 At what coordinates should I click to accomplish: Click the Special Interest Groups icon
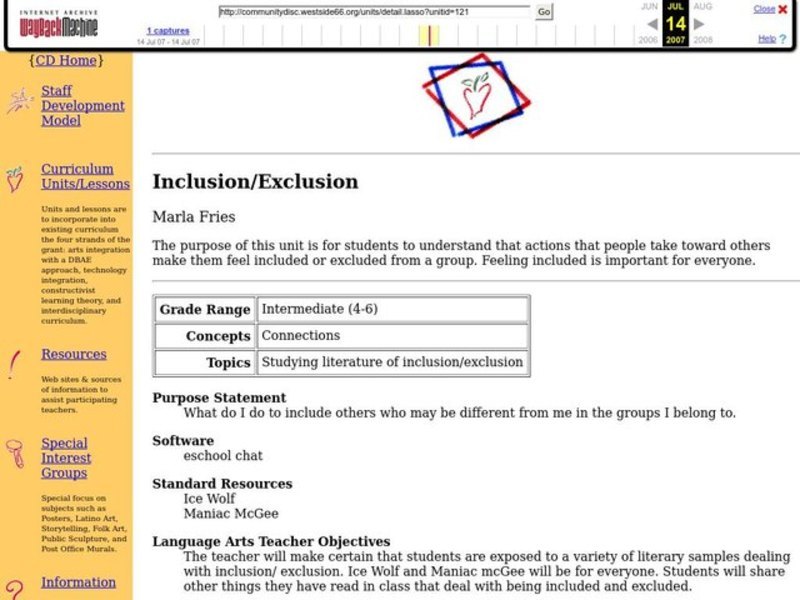15,454
